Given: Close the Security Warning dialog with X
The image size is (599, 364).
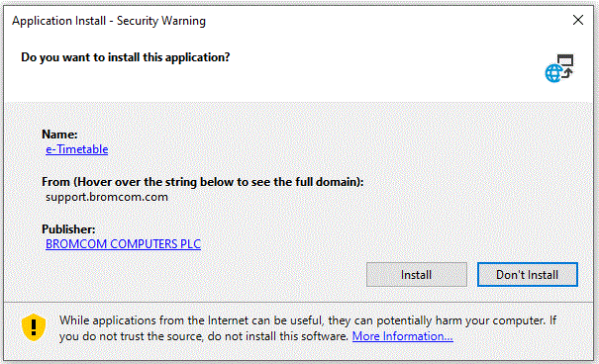Looking at the screenshot, I should tap(578, 20).
